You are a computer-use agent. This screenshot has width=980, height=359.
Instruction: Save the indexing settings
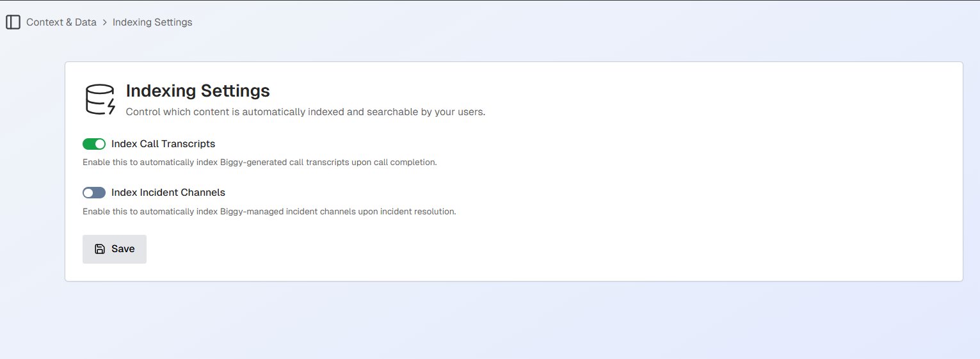coord(115,249)
